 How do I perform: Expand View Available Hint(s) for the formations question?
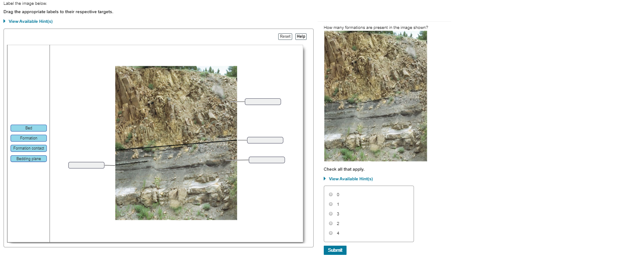pos(350,179)
